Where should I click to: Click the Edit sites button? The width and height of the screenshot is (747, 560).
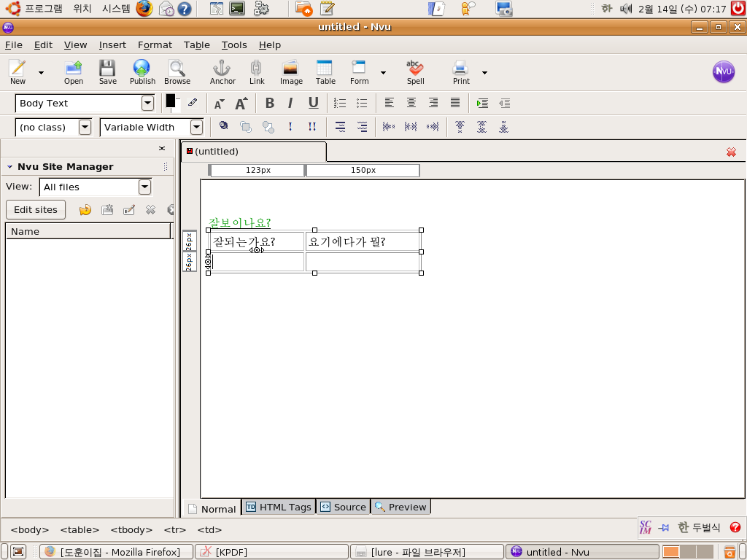tap(36, 209)
